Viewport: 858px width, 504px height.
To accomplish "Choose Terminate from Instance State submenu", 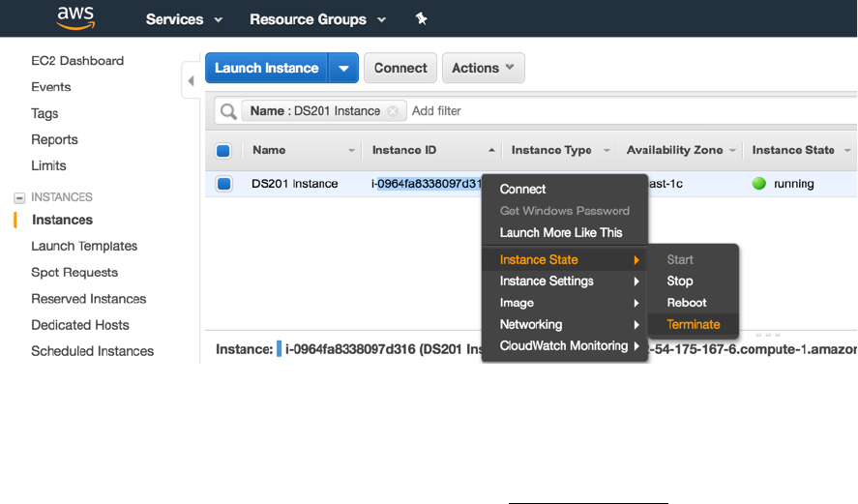I will (x=693, y=324).
